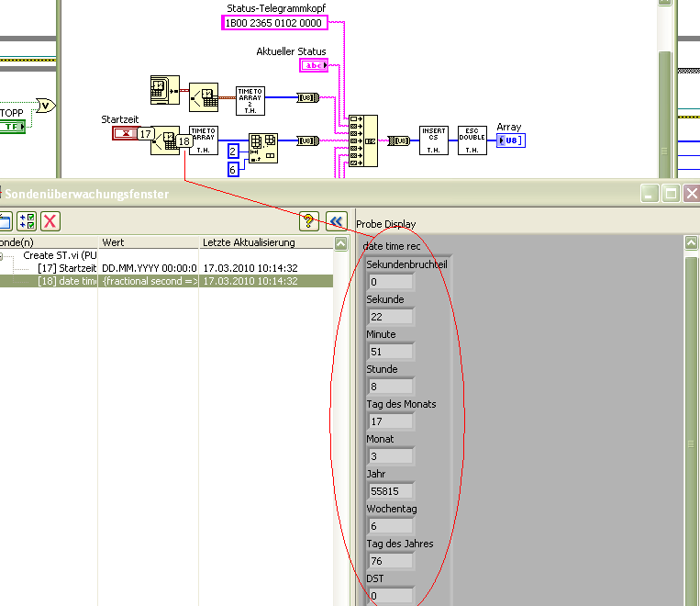Image resolution: width=700 pixels, height=606 pixels.
Task: Select the numeric constant 2
Action: pyautogui.click(x=233, y=151)
